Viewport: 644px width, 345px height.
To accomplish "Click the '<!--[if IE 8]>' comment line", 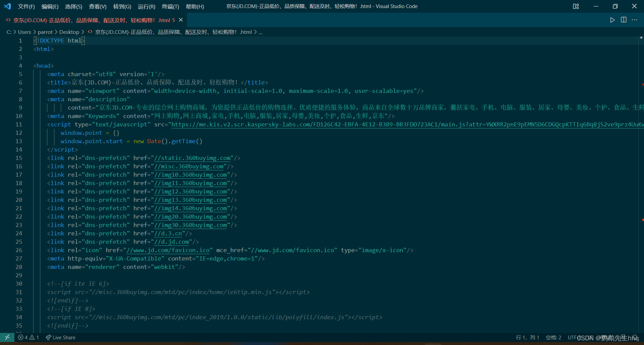I will tap(71, 309).
